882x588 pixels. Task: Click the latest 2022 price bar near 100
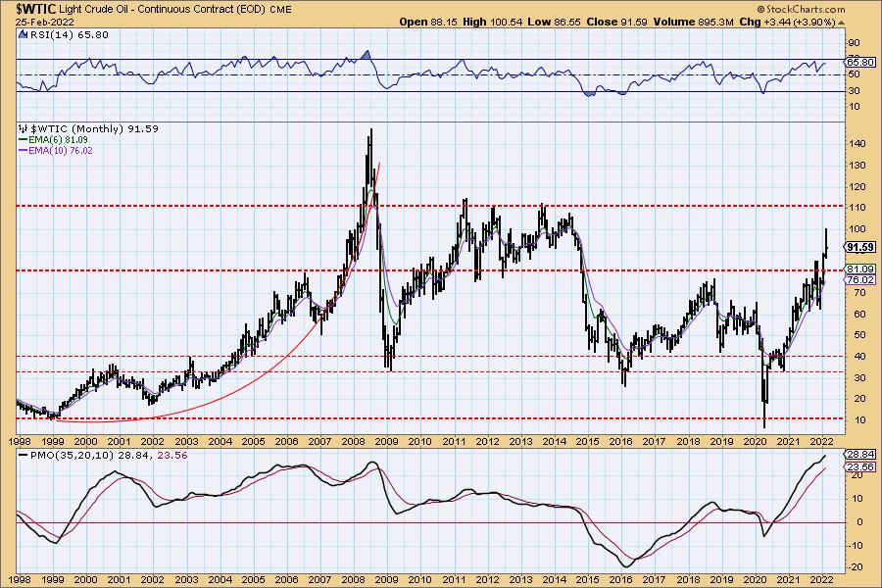826,242
